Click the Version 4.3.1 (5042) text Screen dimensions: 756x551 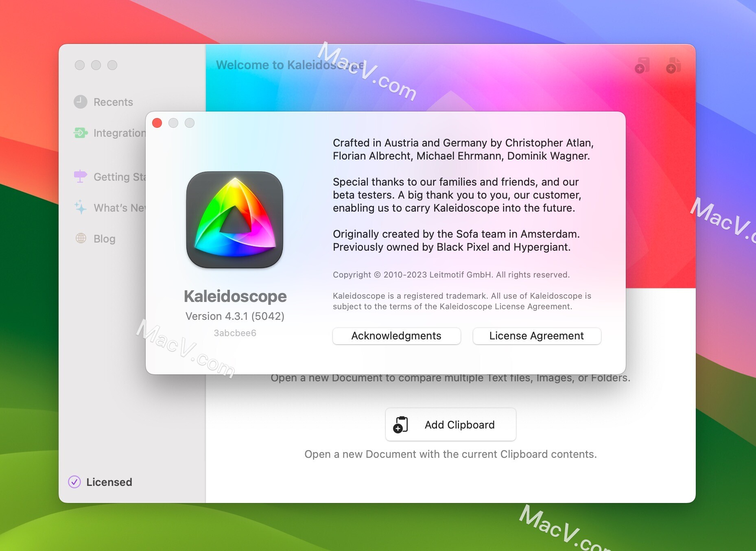pos(235,316)
